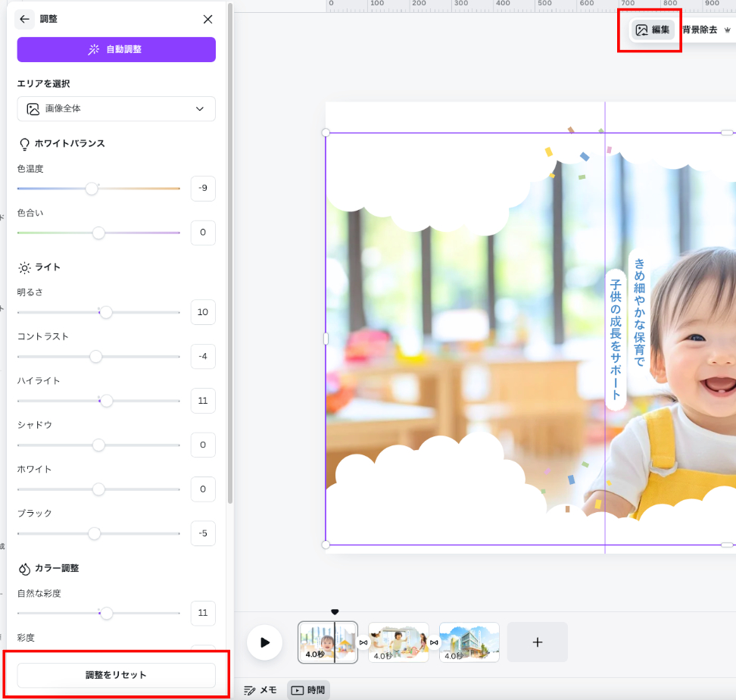The height and width of the screenshot is (700, 736).
Task: Click the ホワイト slider handle
Action: click(x=98, y=489)
